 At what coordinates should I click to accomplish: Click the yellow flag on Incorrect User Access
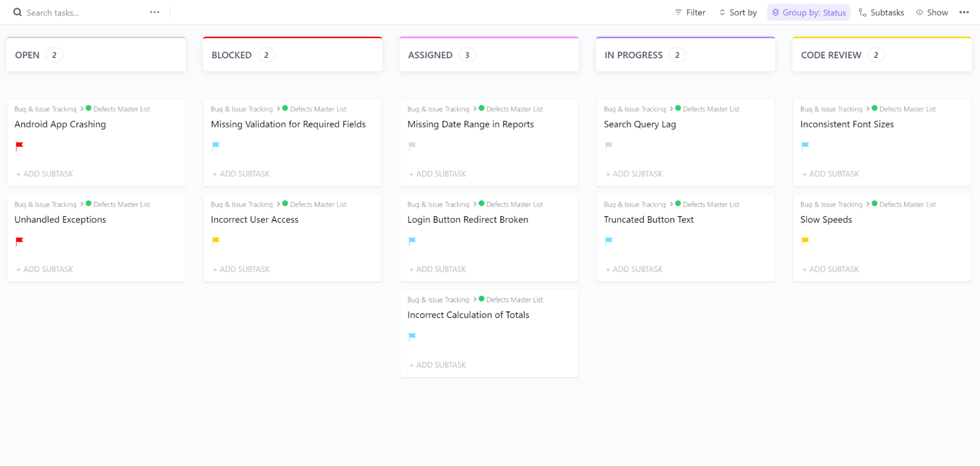[x=216, y=241]
